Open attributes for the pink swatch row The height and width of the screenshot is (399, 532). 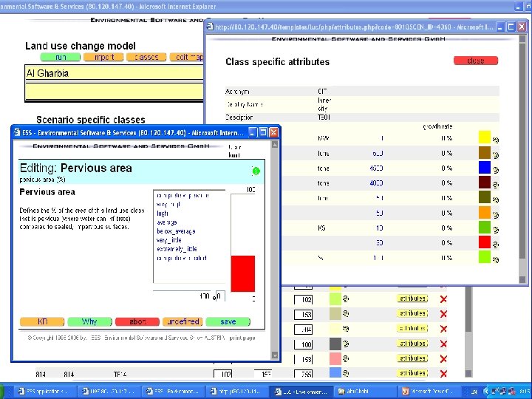click(412, 358)
